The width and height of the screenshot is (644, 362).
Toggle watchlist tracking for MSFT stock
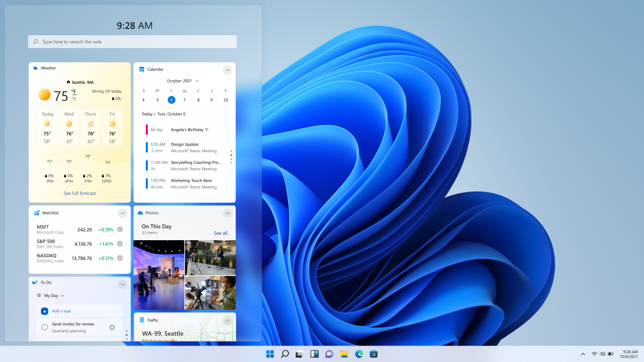click(x=121, y=230)
